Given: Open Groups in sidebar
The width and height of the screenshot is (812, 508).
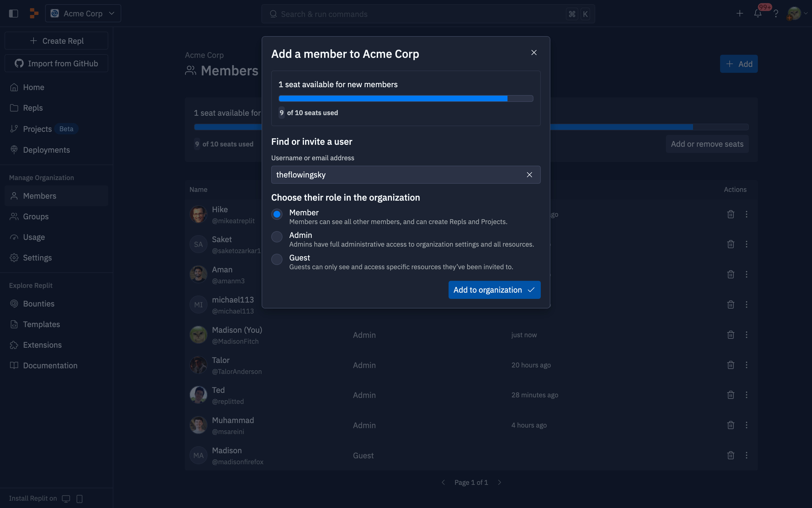Looking at the screenshot, I should [x=56, y=216].
